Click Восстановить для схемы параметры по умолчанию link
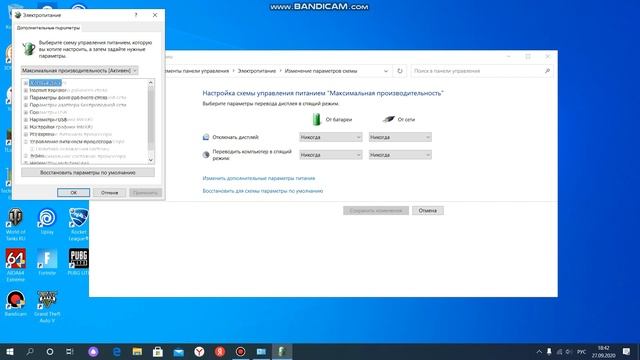The width and height of the screenshot is (640, 360). (x=262, y=191)
